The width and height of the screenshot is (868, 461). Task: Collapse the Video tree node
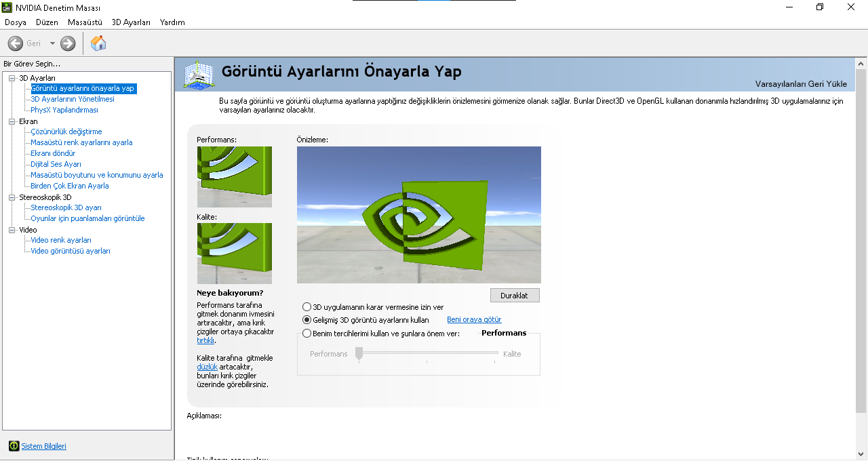12,230
